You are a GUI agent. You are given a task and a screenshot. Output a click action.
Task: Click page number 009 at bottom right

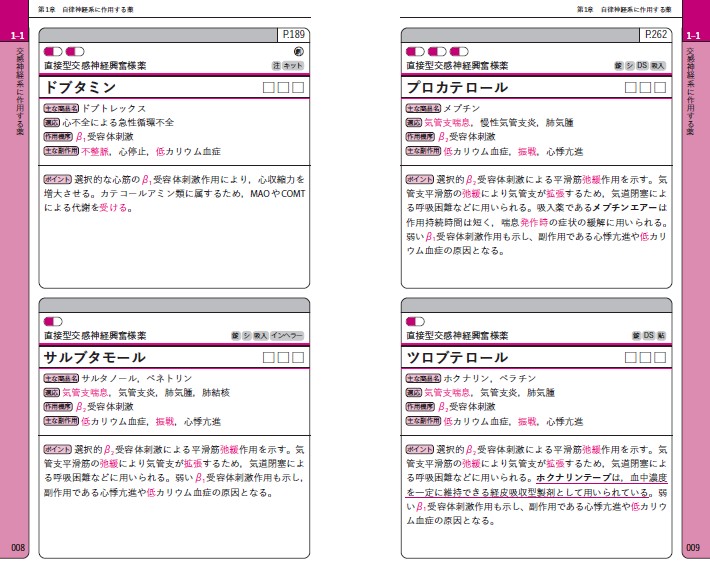click(695, 548)
